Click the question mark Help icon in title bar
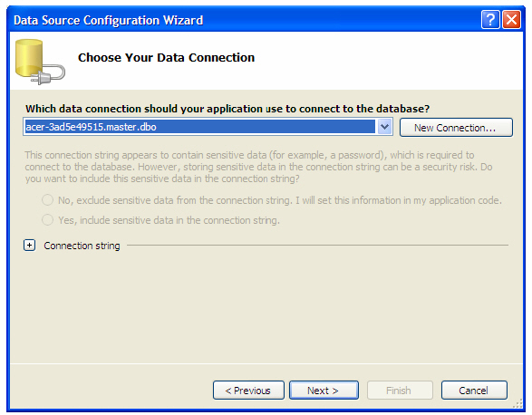The width and height of the screenshot is (532, 415). click(x=490, y=20)
